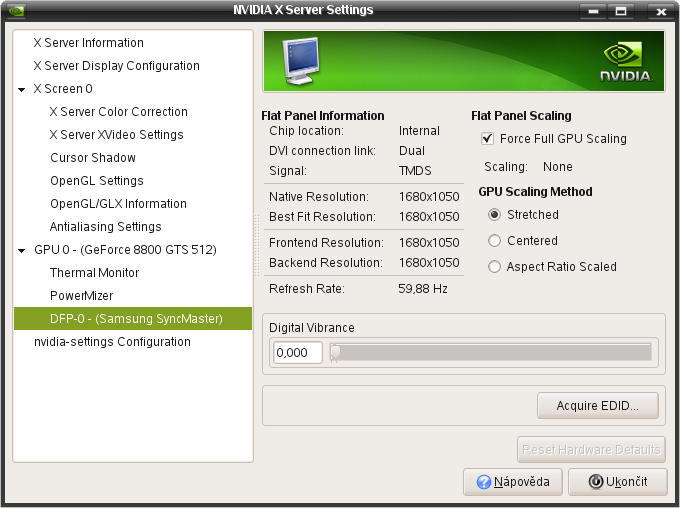
Task: Select DFP-0 Samsung SyncMaster entry
Action: tap(133, 318)
